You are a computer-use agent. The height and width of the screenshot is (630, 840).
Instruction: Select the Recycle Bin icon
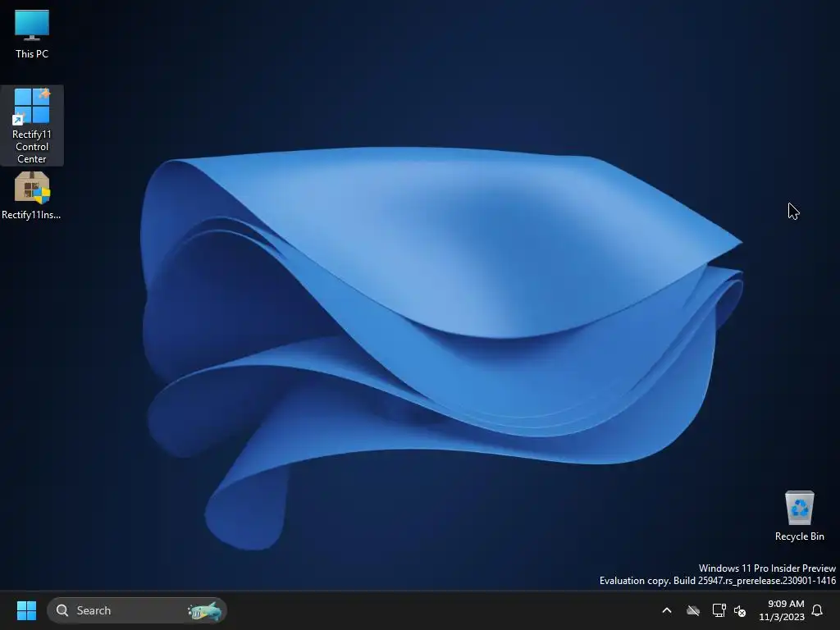(799, 516)
